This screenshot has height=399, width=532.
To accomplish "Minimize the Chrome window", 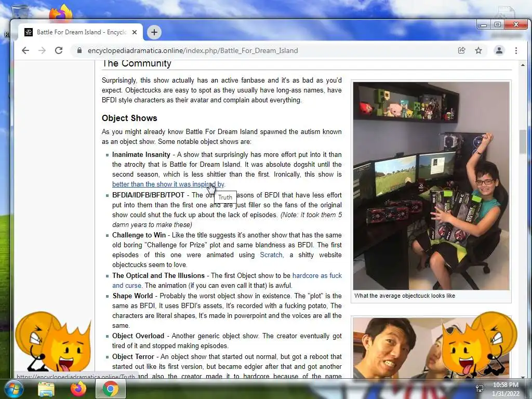I will tap(484, 25).
